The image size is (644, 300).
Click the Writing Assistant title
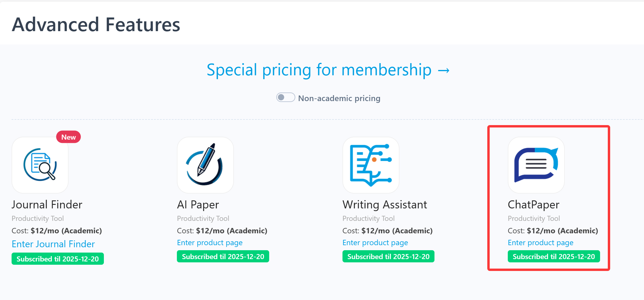[385, 205]
